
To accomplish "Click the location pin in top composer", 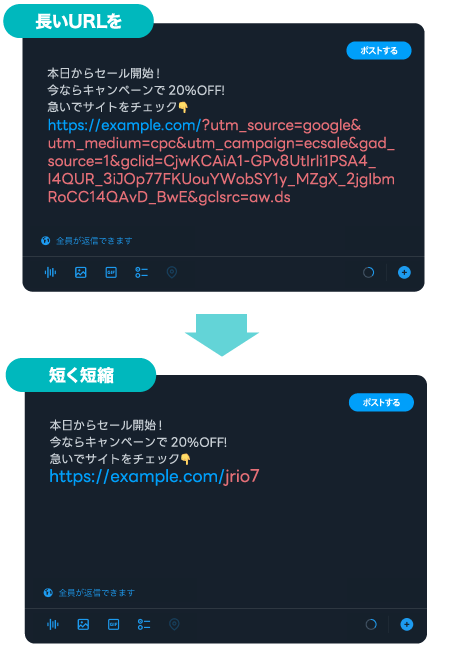I will click(172, 272).
